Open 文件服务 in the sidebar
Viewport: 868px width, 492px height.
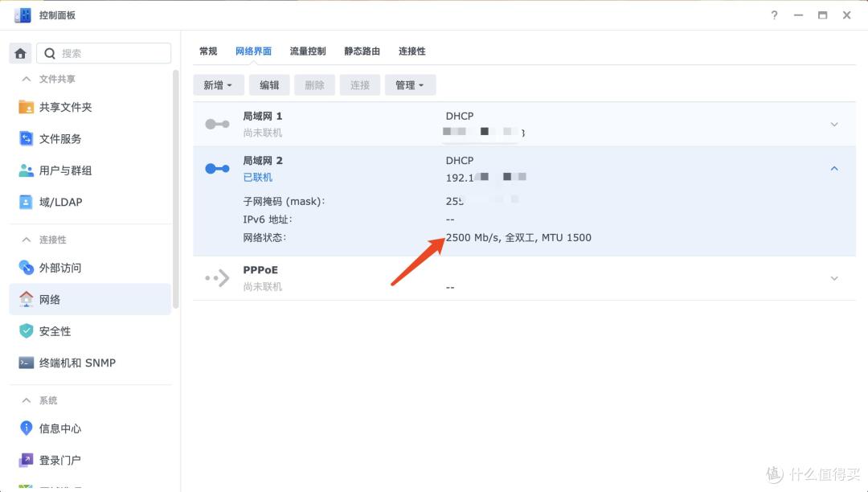[90, 138]
